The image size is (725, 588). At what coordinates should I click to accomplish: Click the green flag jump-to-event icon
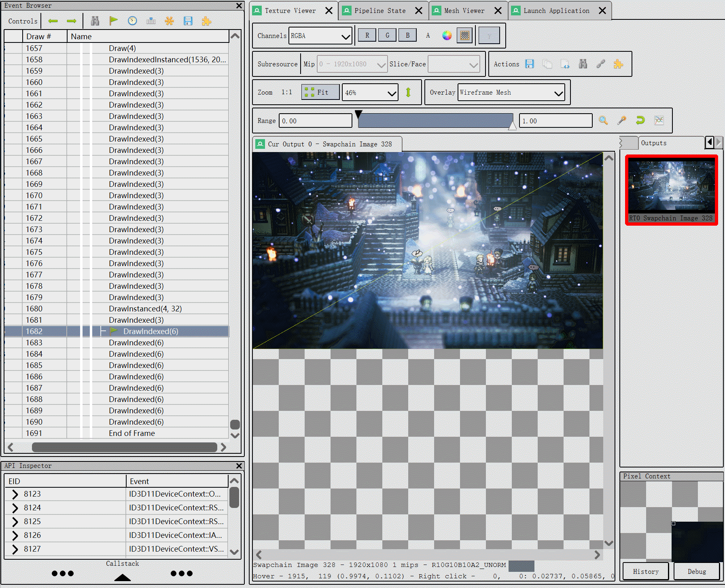(114, 21)
